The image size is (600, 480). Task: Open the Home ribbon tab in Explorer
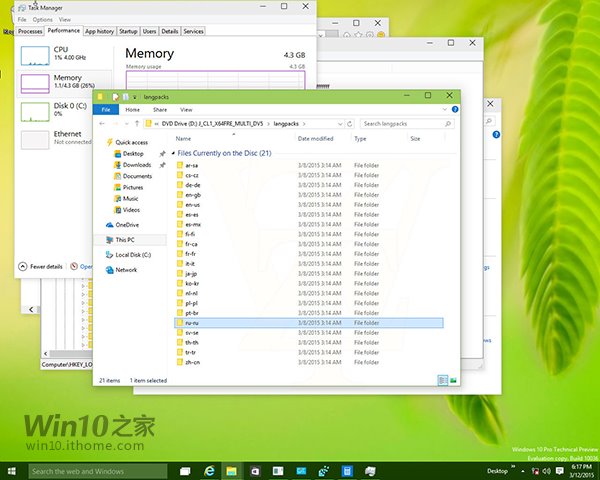(132, 110)
